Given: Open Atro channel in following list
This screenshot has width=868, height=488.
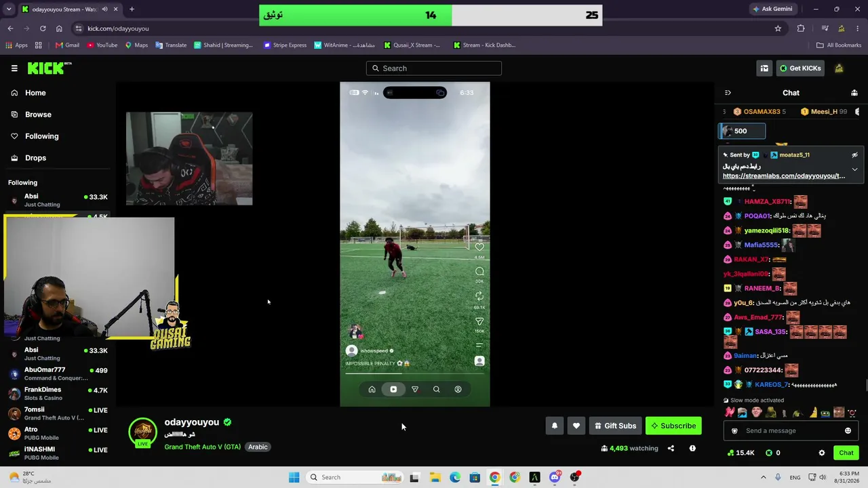Looking at the screenshot, I should (x=58, y=433).
